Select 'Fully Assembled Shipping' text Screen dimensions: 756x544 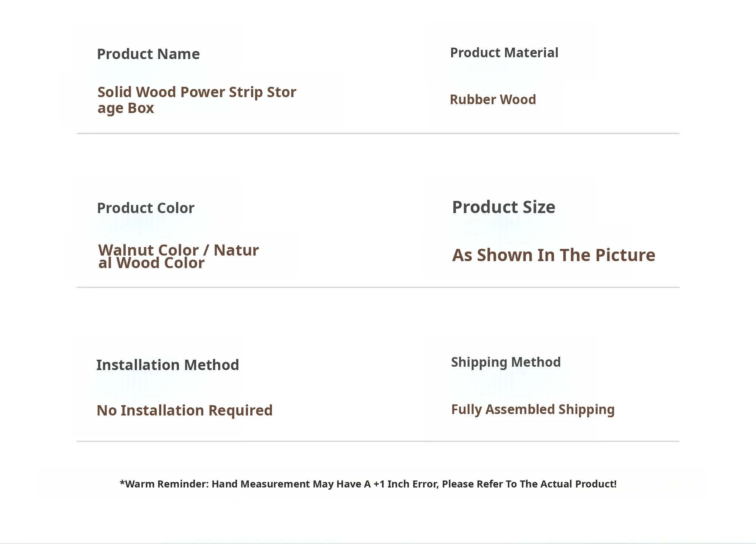533,410
